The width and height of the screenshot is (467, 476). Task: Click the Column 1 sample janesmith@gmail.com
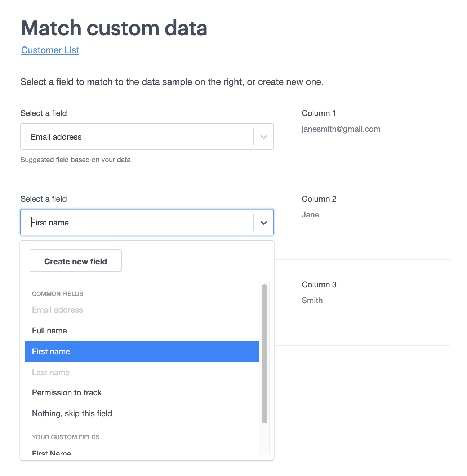point(341,129)
